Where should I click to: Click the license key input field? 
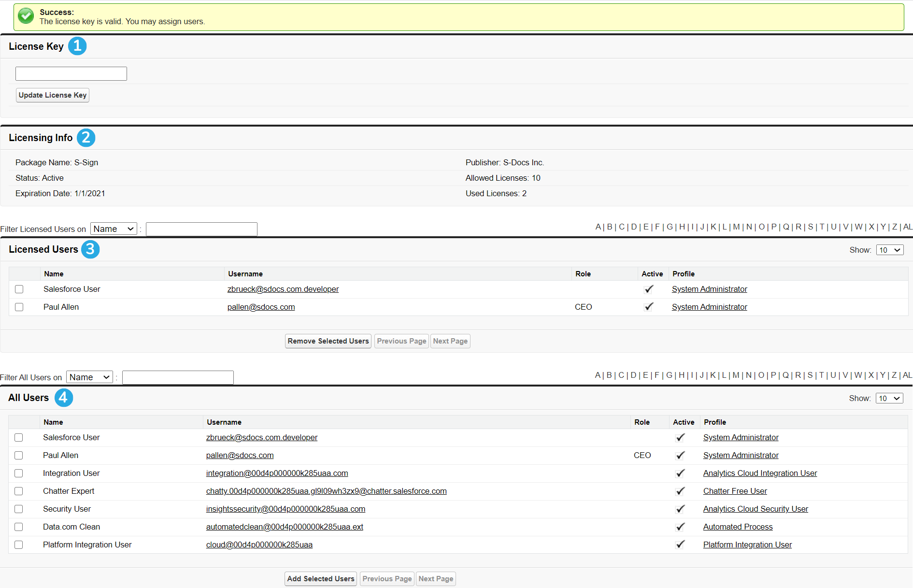coord(71,73)
